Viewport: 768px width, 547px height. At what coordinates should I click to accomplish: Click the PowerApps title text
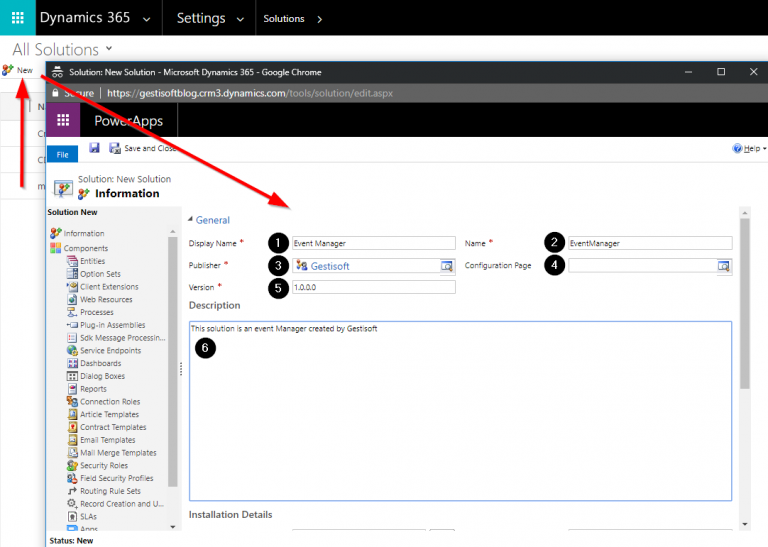[x=128, y=121]
